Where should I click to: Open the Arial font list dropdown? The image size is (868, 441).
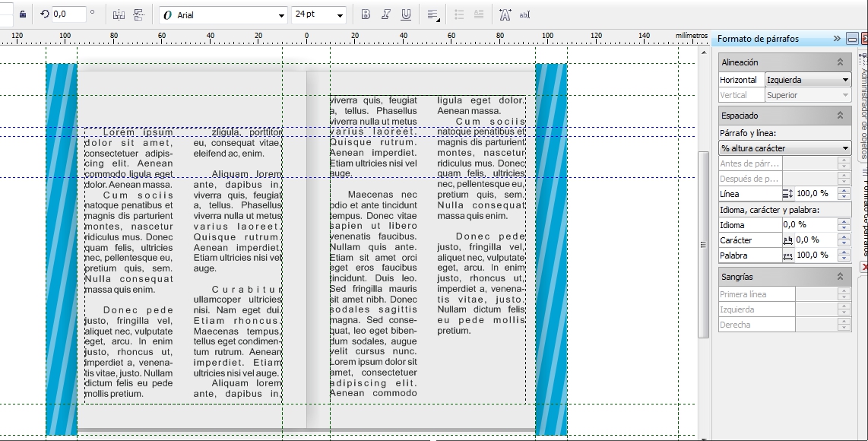pyautogui.click(x=282, y=15)
